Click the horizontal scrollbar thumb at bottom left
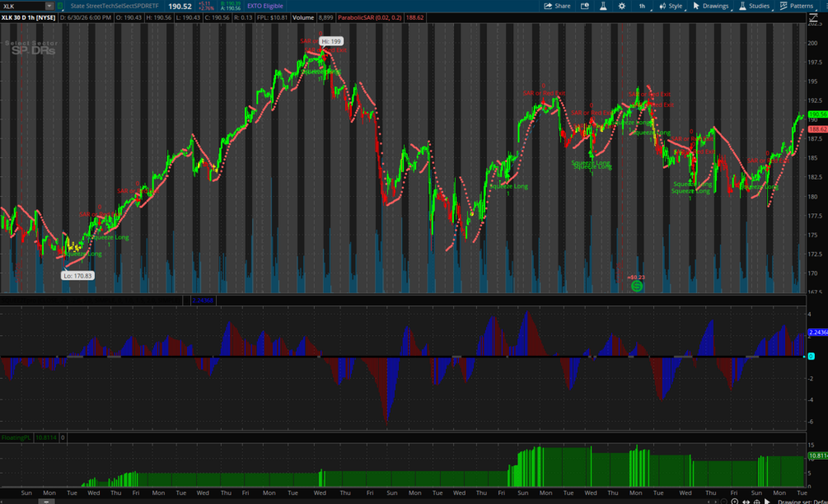The image size is (828, 504). click(x=46, y=502)
